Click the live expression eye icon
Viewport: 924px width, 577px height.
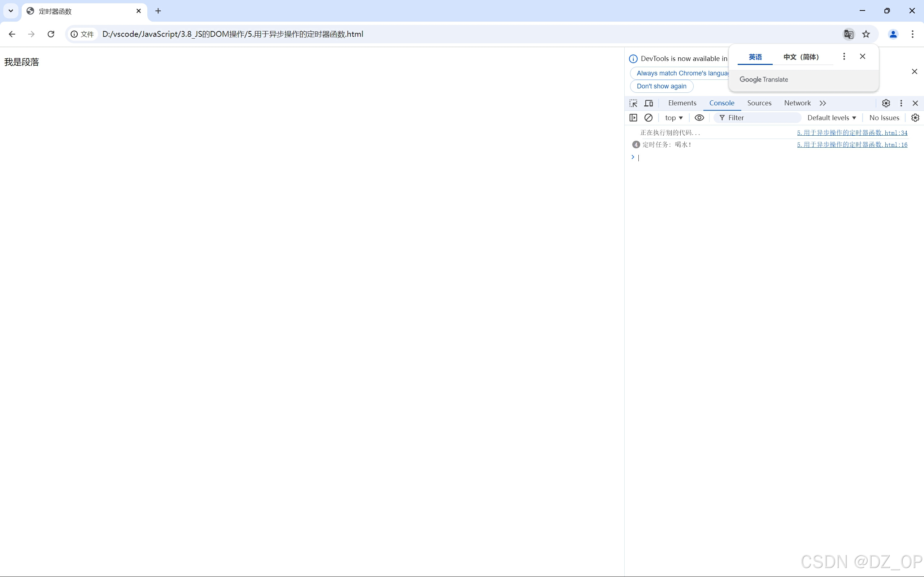click(699, 118)
